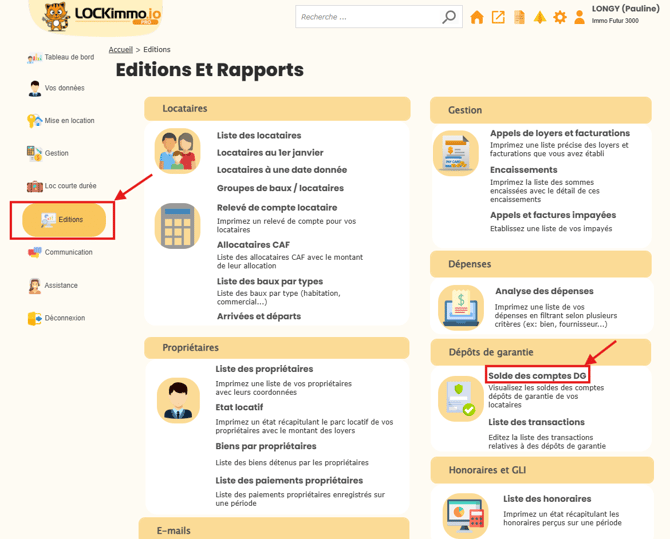
Task: Click the families Locataires icon
Action: click(177, 151)
